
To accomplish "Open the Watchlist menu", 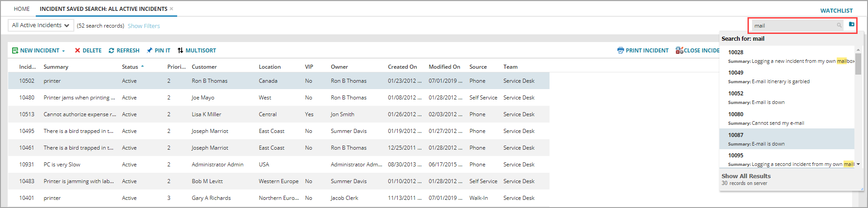I will pyautogui.click(x=836, y=10).
